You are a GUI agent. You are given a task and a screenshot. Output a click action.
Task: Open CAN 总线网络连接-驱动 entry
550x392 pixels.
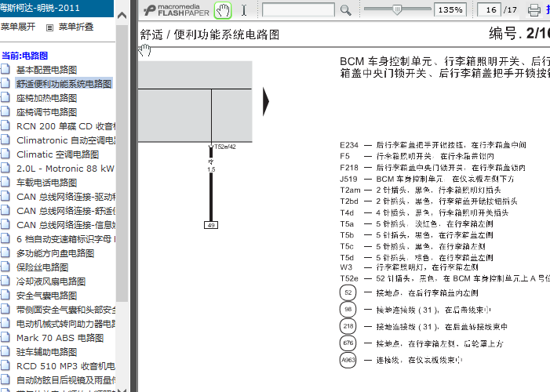pos(66,197)
